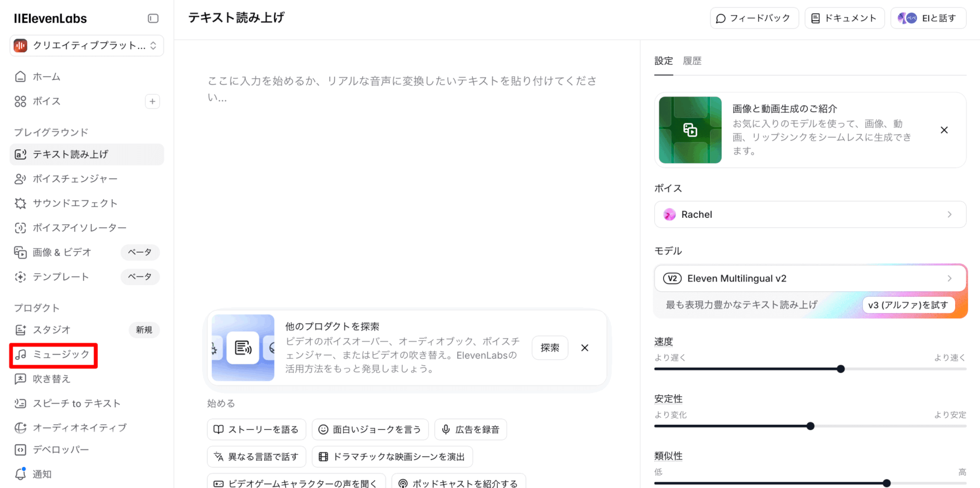This screenshot has height=488, width=980.
Task: Open the 通知 notifications panel
Action: click(42, 474)
